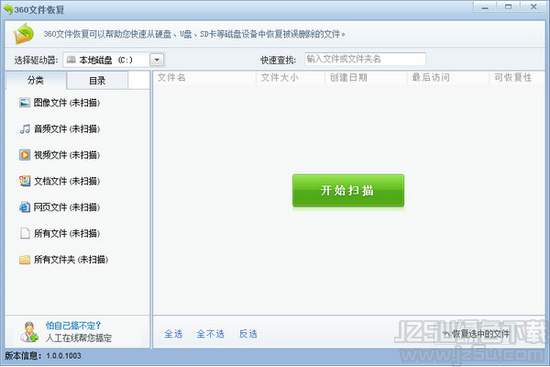Click the document files icon
The image size is (550, 367).
pyautogui.click(x=25, y=181)
